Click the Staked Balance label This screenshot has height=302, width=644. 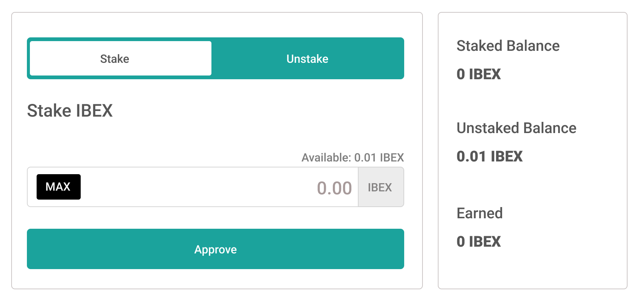tap(508, 46)
